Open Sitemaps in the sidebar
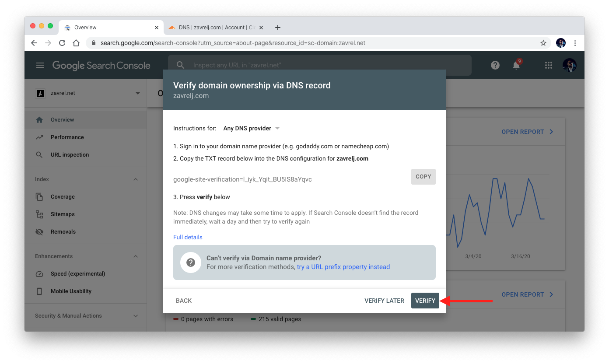 [x=86, y=214]
